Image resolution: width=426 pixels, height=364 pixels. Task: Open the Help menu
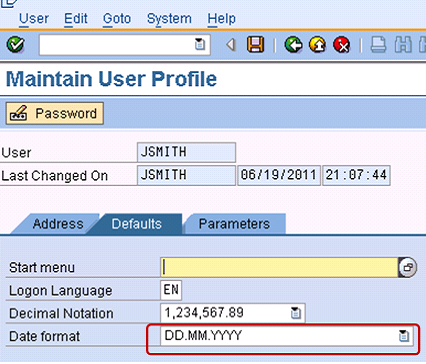[x=221, y=19]
